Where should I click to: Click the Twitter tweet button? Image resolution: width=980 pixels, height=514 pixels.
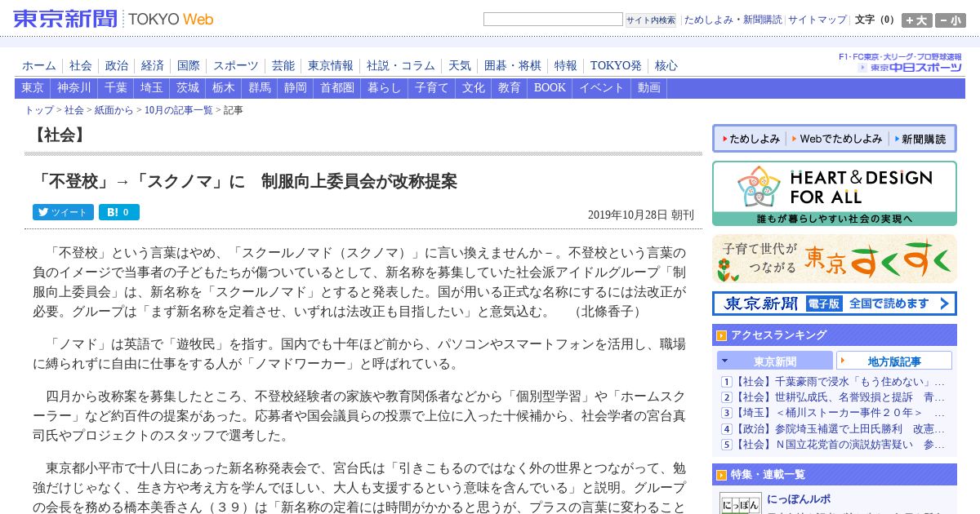tap(63, 212)
